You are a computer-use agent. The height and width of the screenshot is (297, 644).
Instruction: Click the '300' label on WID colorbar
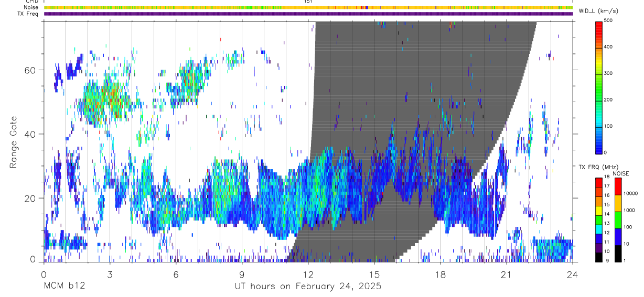coord(608,73)
